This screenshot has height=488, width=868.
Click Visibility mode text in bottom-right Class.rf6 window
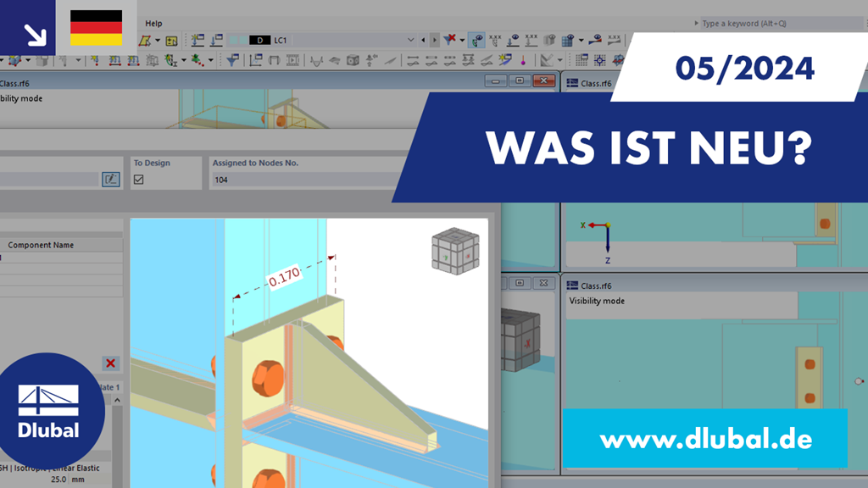[597, 301]
